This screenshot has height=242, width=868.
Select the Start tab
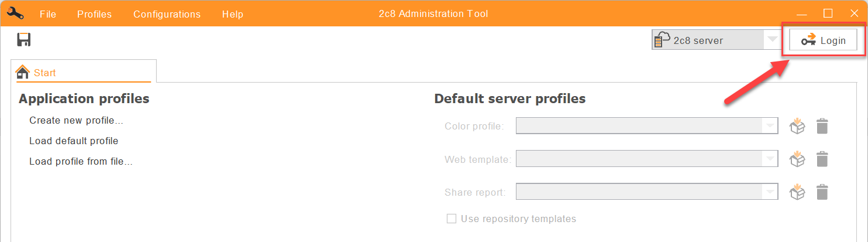(83, 72)
